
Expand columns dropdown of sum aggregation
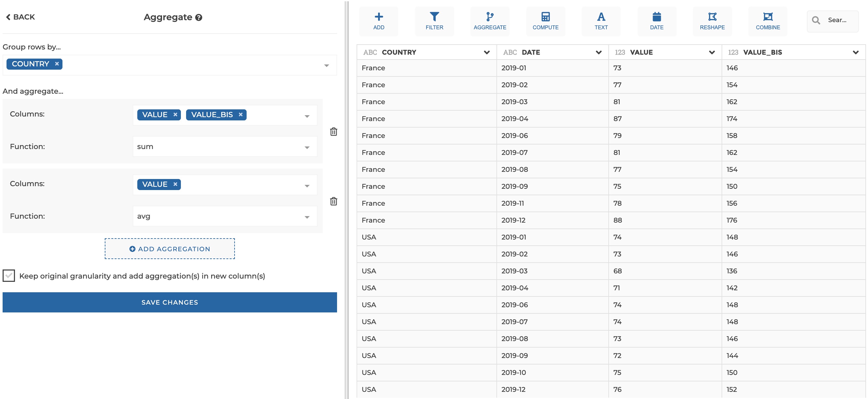pos(306,116)
